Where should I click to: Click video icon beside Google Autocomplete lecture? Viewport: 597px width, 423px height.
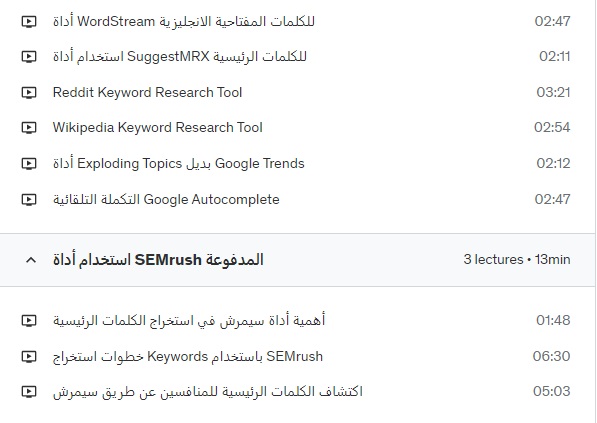coord(29,200)
